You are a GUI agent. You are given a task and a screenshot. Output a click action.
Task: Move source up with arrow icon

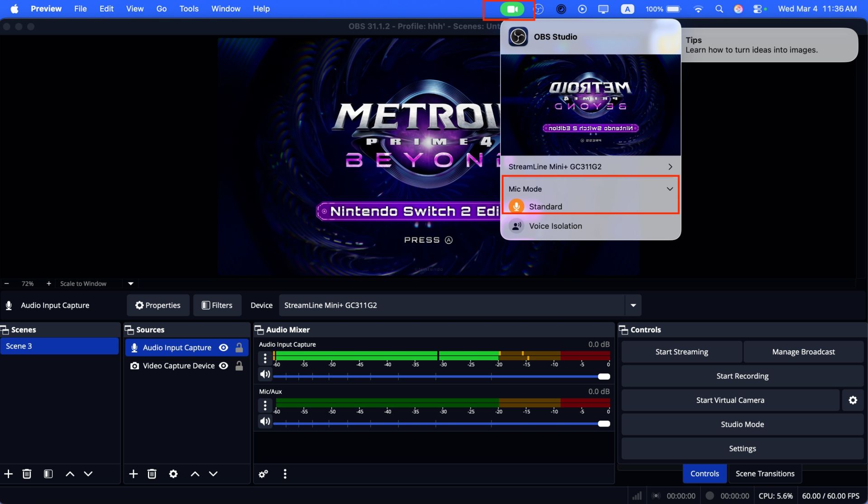(195, 474)
